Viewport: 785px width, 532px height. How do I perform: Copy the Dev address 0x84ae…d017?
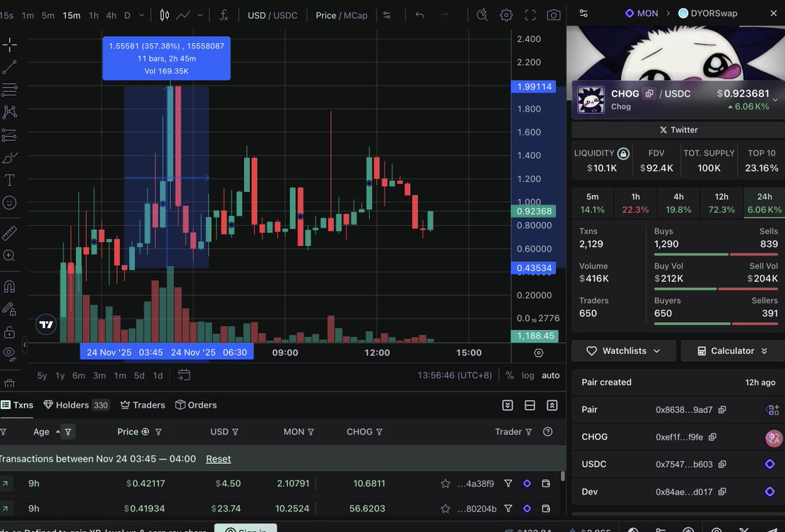[722, 491]
